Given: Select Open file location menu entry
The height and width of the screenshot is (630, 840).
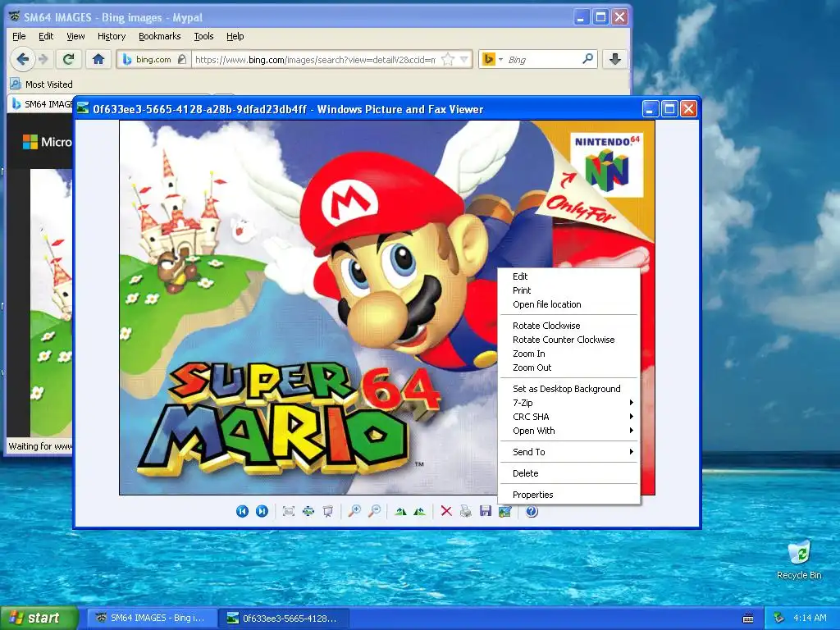Looking at the screenshot, I should coord(569,304).
